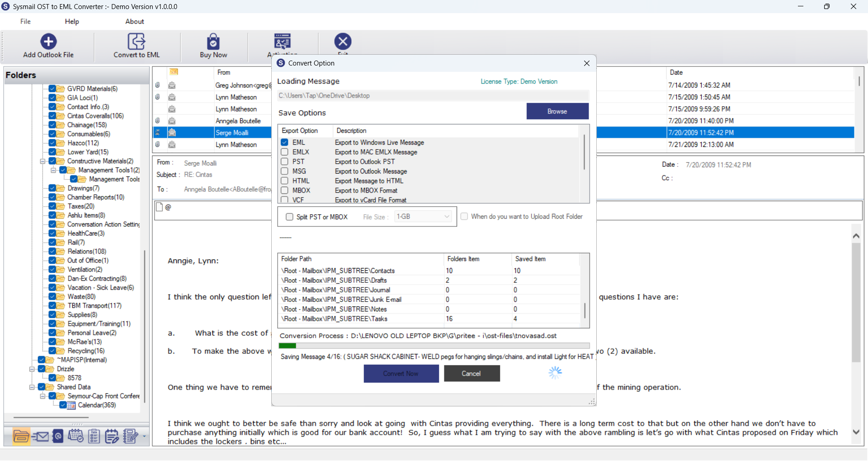The height and width of the screenshot is (461, 868).
Task: Click the Browse button
Action: (557, 111)
